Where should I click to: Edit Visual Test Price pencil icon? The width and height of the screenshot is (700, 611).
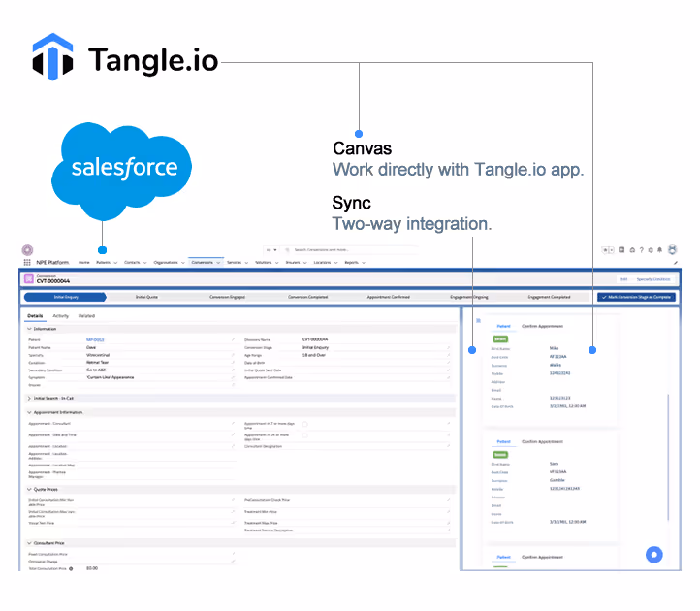(x=233, y=523)
